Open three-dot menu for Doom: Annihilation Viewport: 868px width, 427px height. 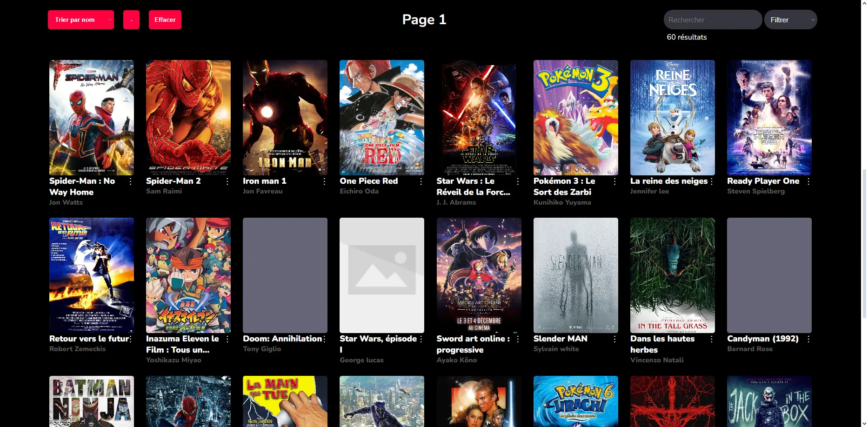(x=324, y=339)
